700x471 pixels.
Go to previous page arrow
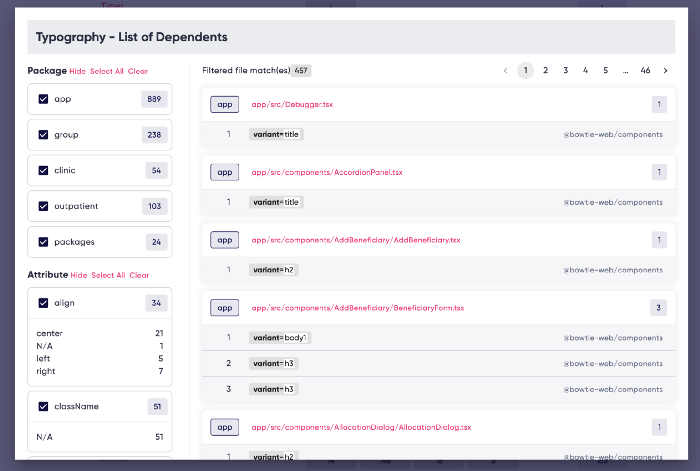coord(505,71)
